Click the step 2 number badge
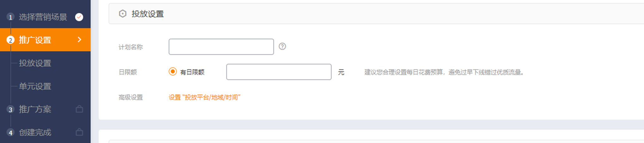Screen dimensions: 644x143 (x=10, y=40)
